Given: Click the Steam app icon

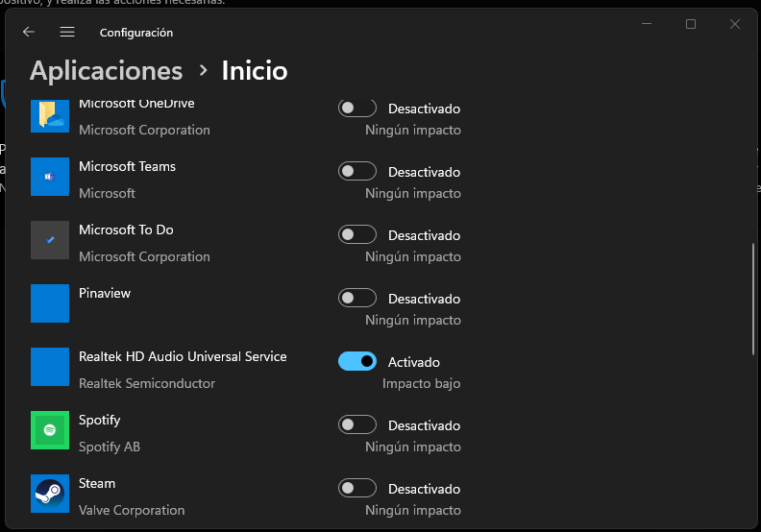Looking at the screenshot, I should click(50, 494).
